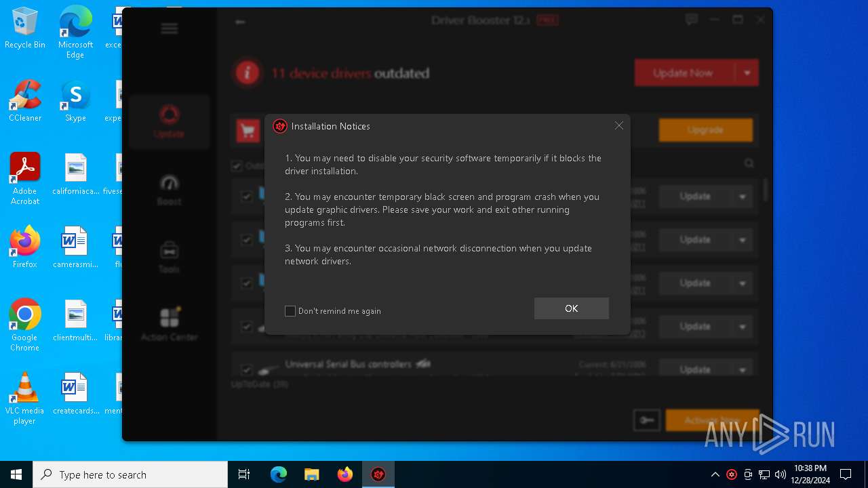Click the Driver Booster logo in dialog title
The width and height of the screenshot is (868, 488).
[x=280, y=126]
